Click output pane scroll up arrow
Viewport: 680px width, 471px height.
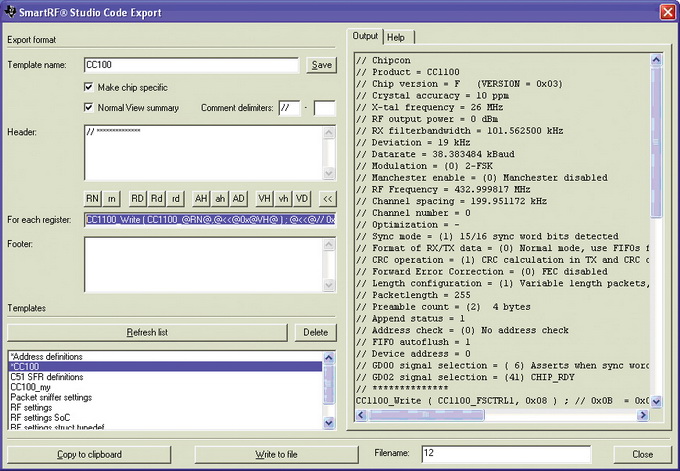tap(656, 60)
